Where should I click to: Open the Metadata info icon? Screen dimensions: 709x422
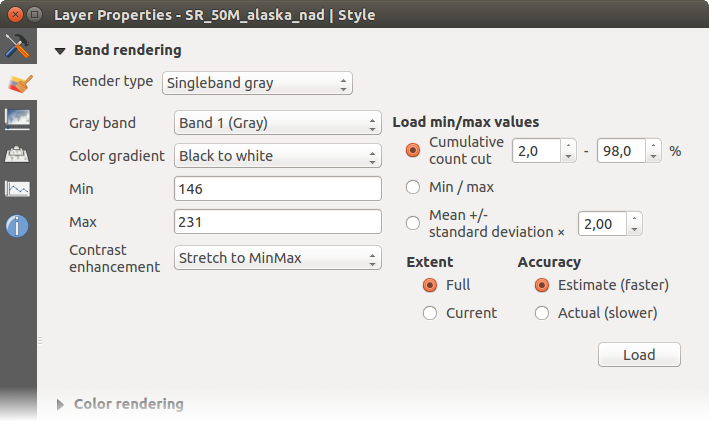18,226
